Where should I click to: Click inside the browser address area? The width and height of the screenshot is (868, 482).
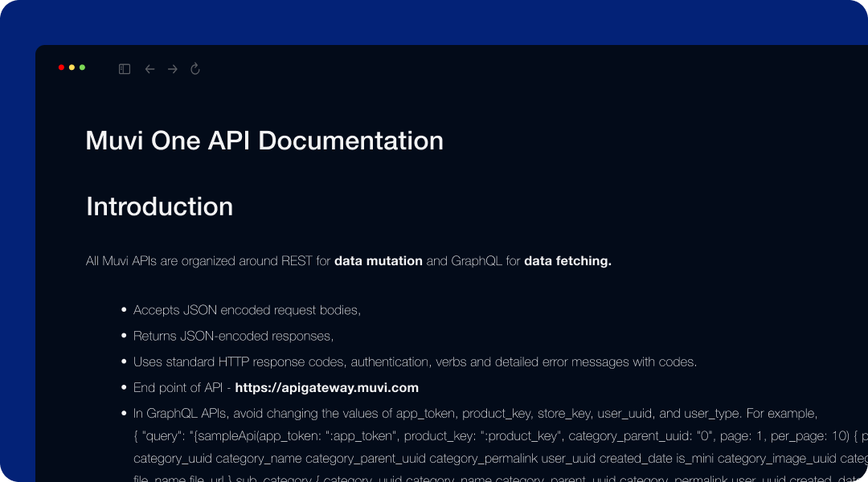[x=402, y=69]
